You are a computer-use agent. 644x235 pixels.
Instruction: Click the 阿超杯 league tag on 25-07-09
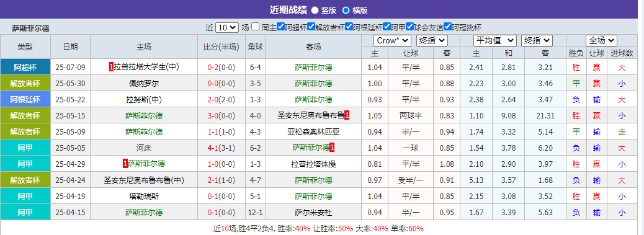(x=25, y=67)
